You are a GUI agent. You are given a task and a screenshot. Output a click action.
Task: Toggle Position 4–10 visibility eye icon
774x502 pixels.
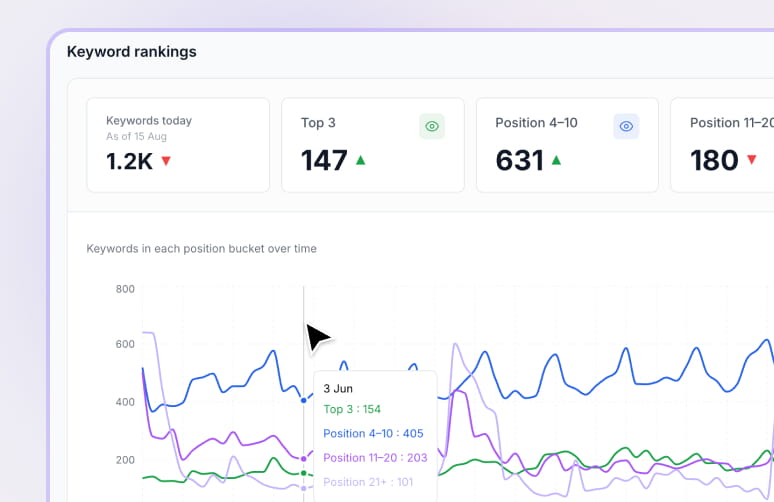[626, 126]
